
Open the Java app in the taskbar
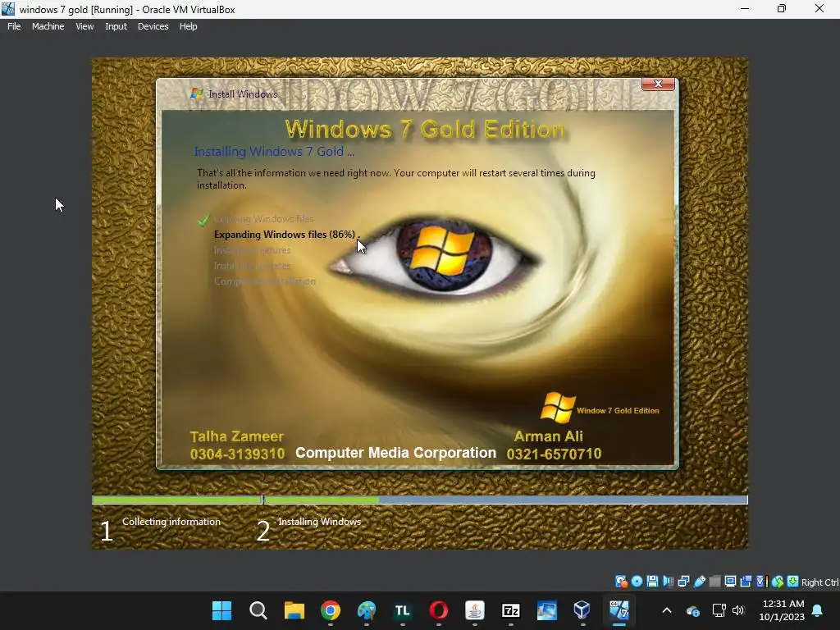point(475,610)
